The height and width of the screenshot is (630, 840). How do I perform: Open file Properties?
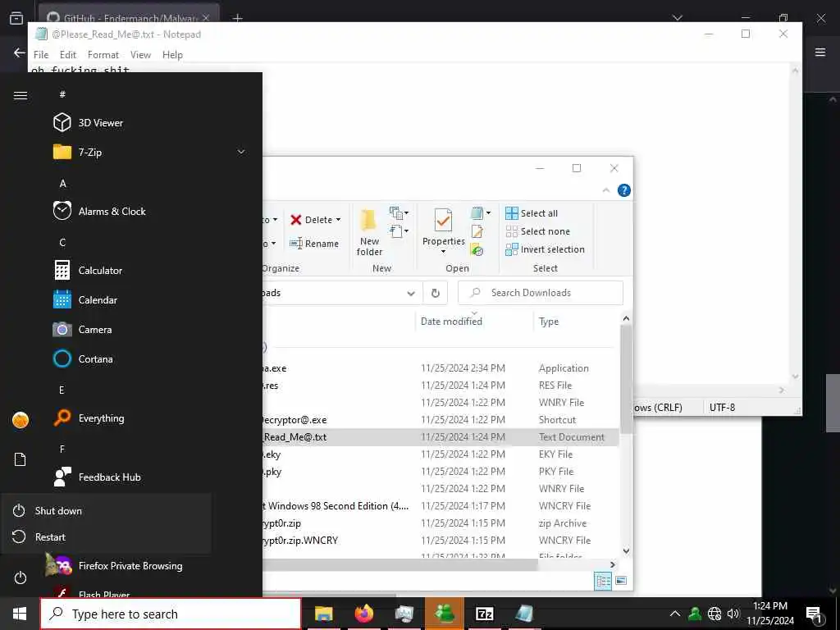[x=443, y=231]
